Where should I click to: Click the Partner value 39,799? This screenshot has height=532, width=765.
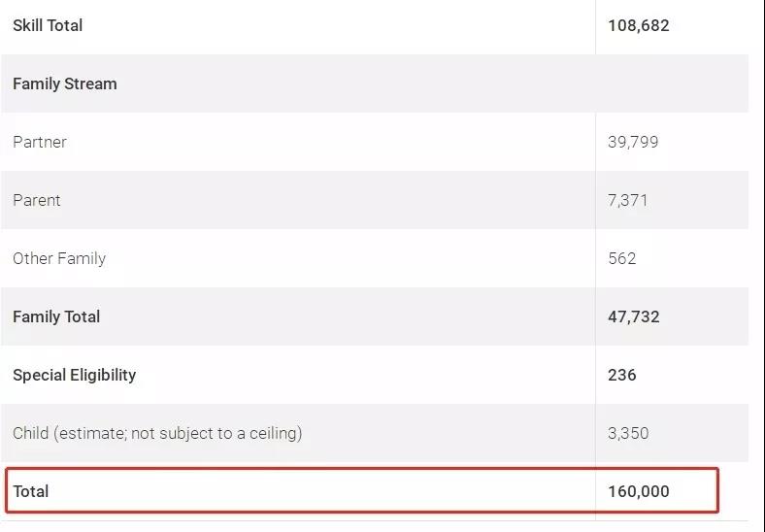coord(633,142)
